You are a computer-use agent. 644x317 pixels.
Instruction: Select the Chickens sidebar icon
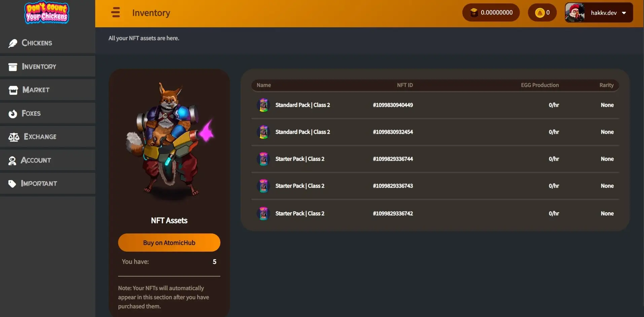pyautogui.click(x=12, y=43)
